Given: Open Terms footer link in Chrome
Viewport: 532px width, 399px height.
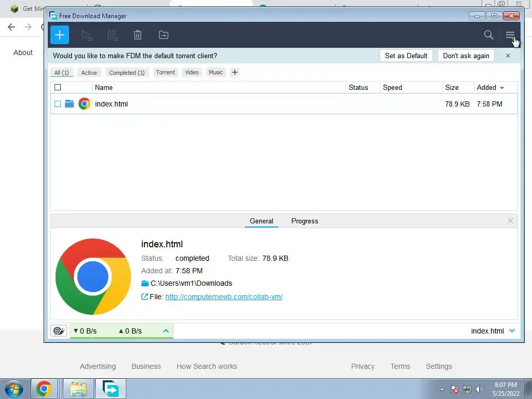Looking at the screenshot, I should 400,366.
